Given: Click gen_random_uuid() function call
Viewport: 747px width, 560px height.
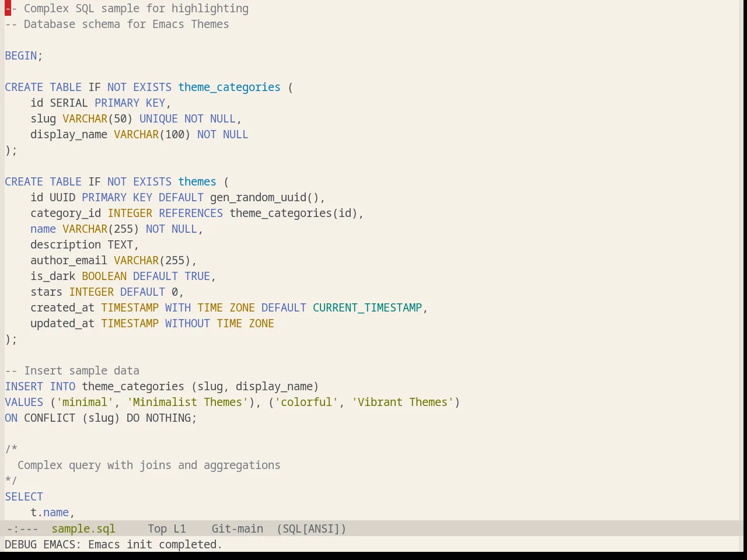Looking at the screenshot, I should pyautogui.click(x=264, y=198).
